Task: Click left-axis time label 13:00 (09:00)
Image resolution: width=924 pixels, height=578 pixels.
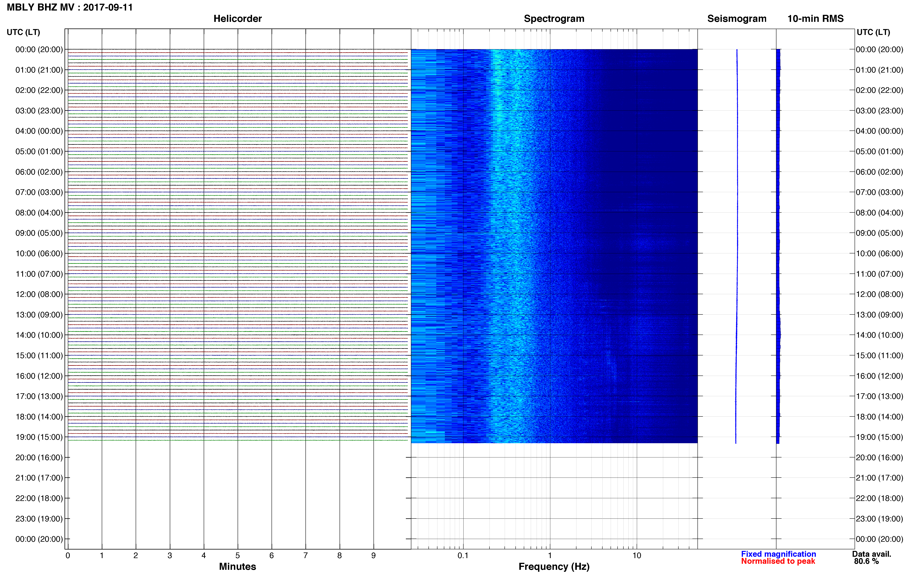Action: pyautogui.click(x=39, y=315)
